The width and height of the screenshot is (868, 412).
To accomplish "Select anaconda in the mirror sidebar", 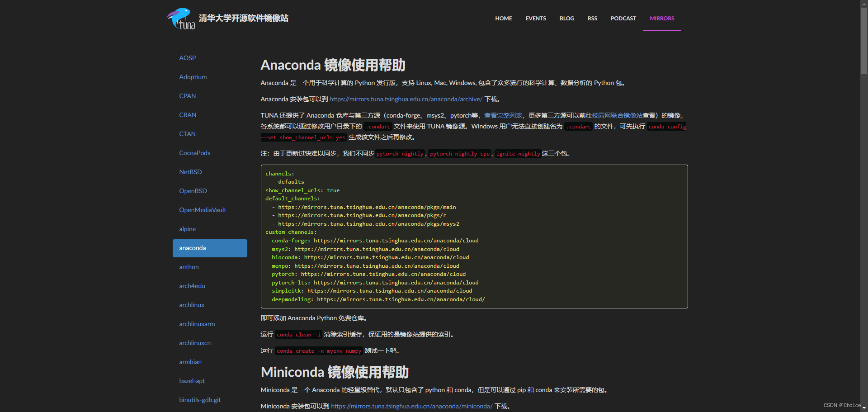I will click(x=192, y=248).
